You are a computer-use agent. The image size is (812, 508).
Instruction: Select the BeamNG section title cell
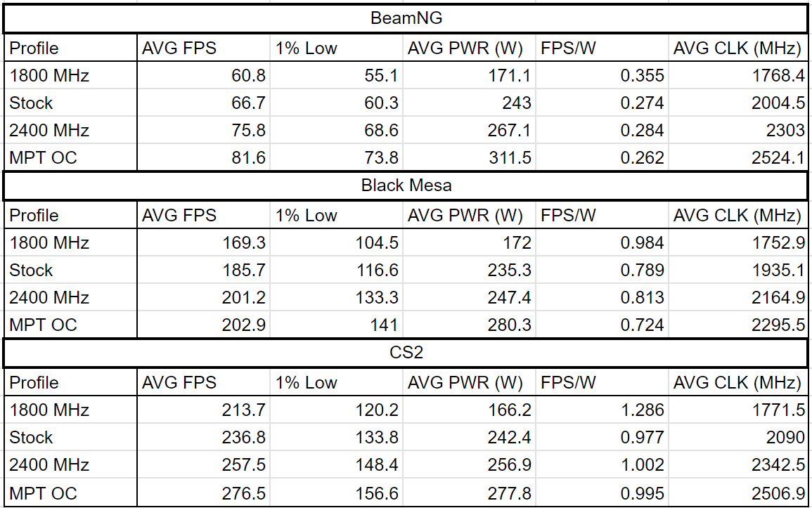click(x=406, y=19)
